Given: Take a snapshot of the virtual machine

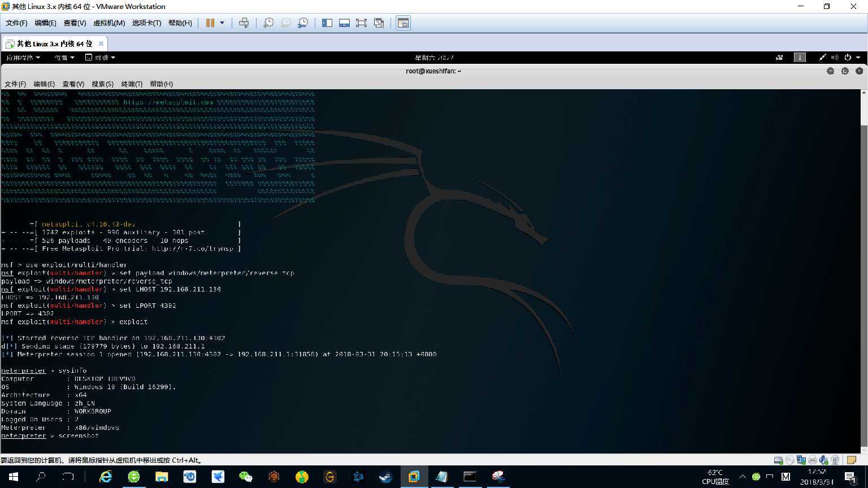Looking at the screenshot, I should pyautogui.click(x=268, y=23).
